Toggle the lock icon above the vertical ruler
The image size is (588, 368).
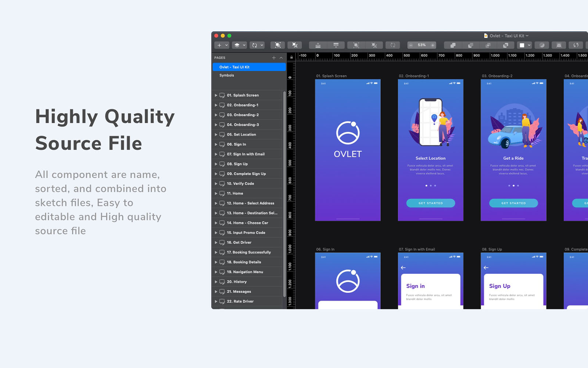(x=291, y=58)
